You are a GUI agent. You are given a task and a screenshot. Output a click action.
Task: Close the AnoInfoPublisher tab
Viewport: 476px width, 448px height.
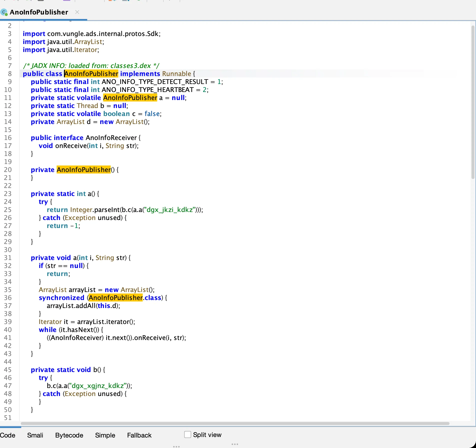point(77,12)
